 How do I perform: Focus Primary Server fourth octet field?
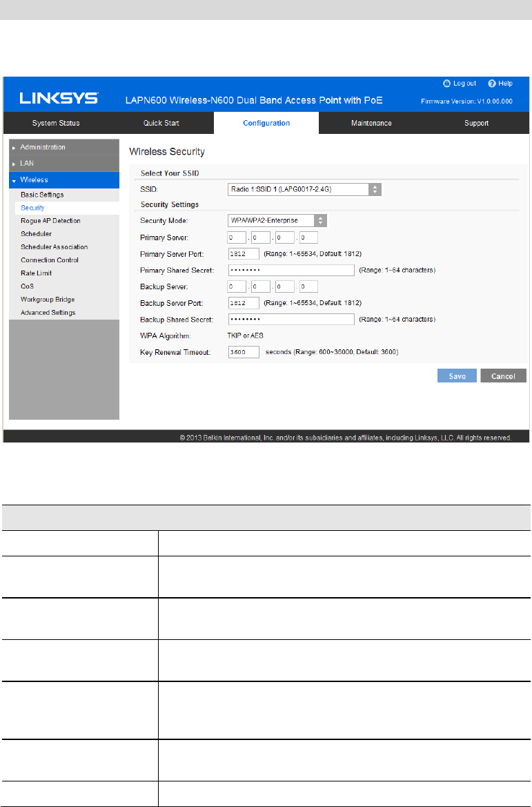tap(308, 237)
